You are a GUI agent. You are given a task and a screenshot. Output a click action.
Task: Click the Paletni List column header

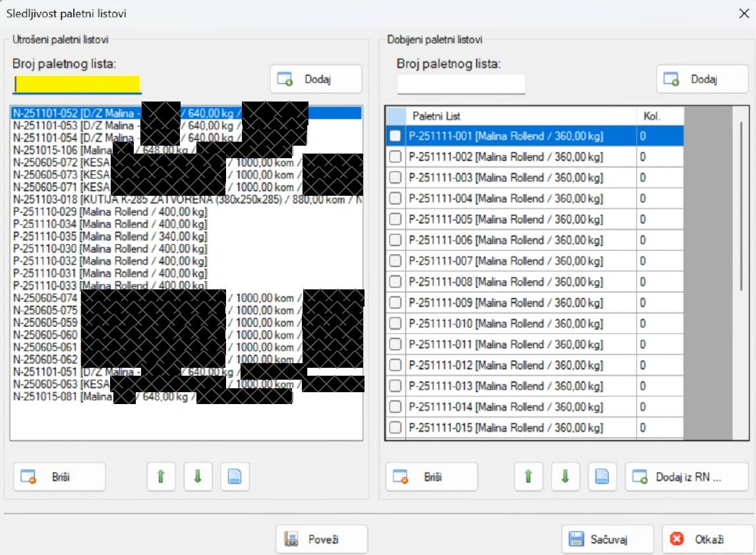pos(521,116)
